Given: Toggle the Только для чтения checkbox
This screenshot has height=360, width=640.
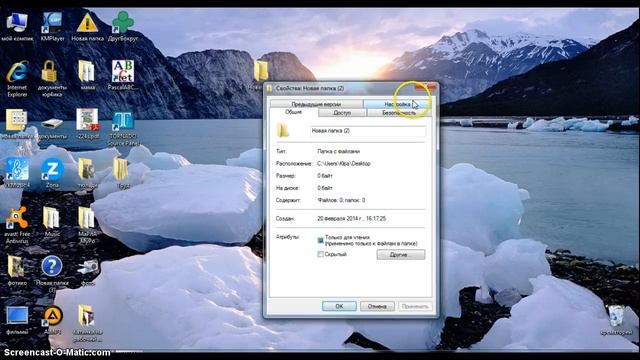Looking at the screenshot, I should (320, 240).
